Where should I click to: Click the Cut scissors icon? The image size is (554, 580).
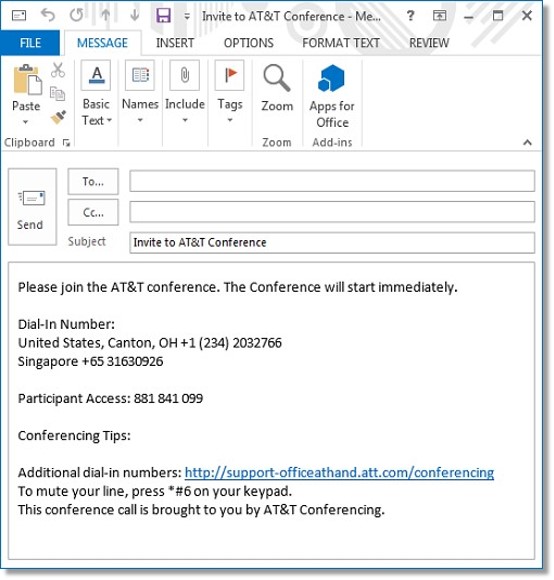pyautogui.click(x=58, y=70)
